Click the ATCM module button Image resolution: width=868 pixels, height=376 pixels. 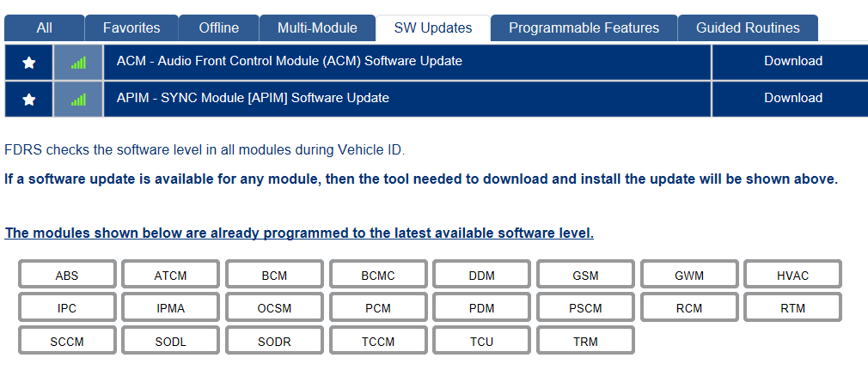(x=170, y=275)
